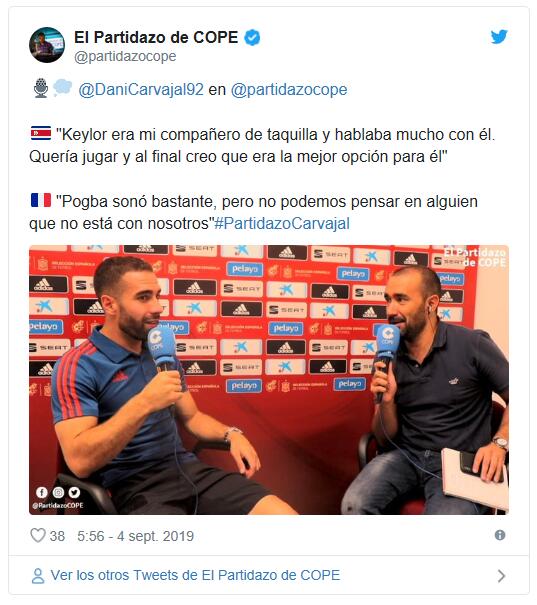The image size is (537, 605).
Task: Click the Twitter bird logo
Action: 499,37
